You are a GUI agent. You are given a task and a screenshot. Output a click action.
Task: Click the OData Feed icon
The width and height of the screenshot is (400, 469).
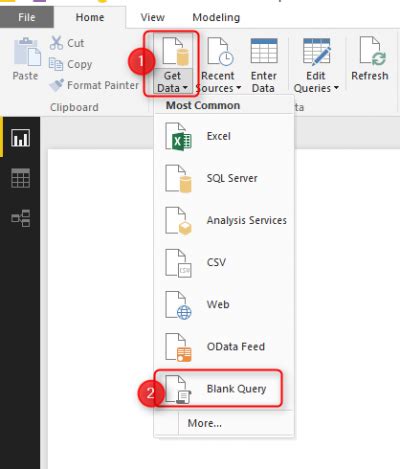click(x=178, y=347)
